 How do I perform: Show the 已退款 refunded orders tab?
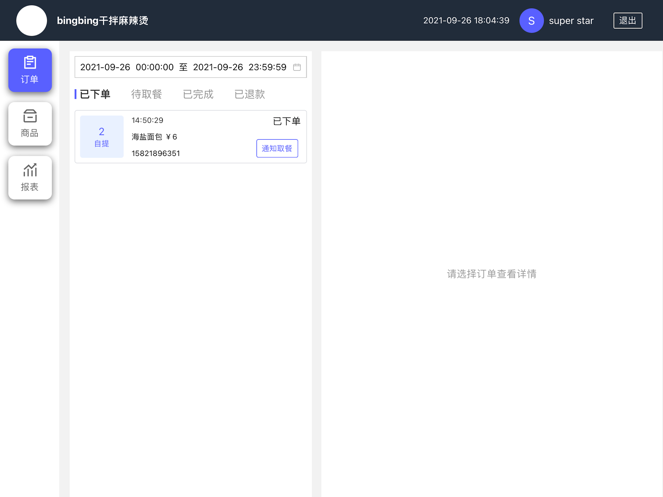pyautogui.click(x=249, y=94)
